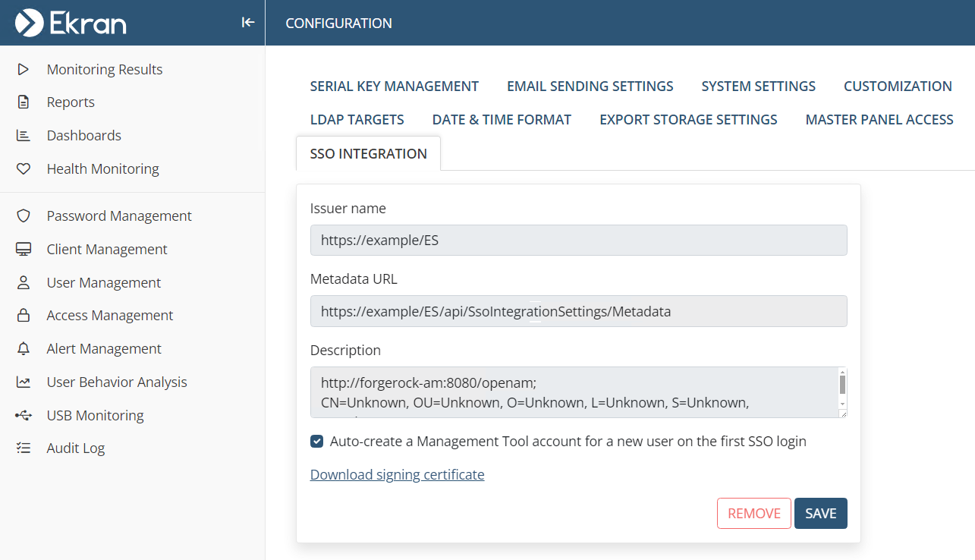
Task: Open the LDAP Targets tab
Action: [x=357, y=120]
